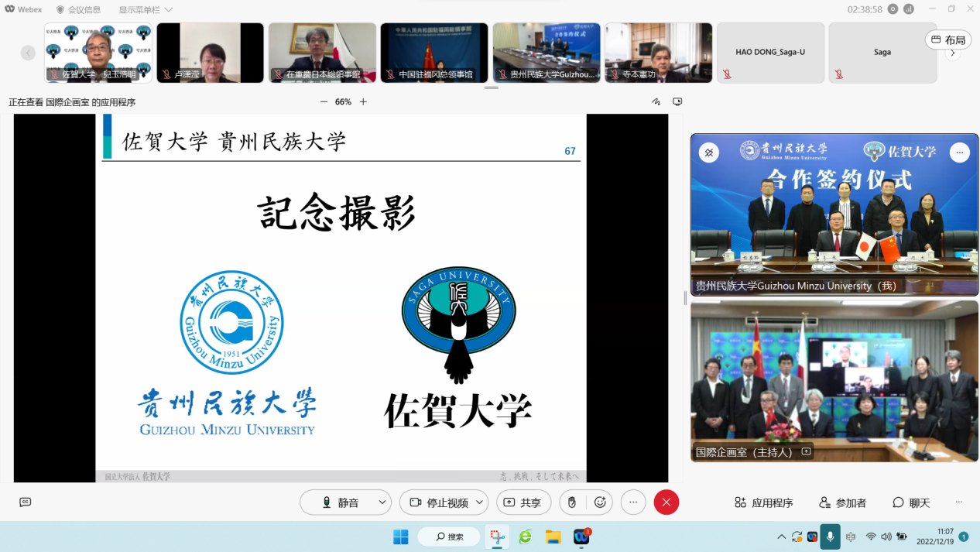Open the 聊天 chat panel
Screen dimensions: 980x552
pos(911,502)
